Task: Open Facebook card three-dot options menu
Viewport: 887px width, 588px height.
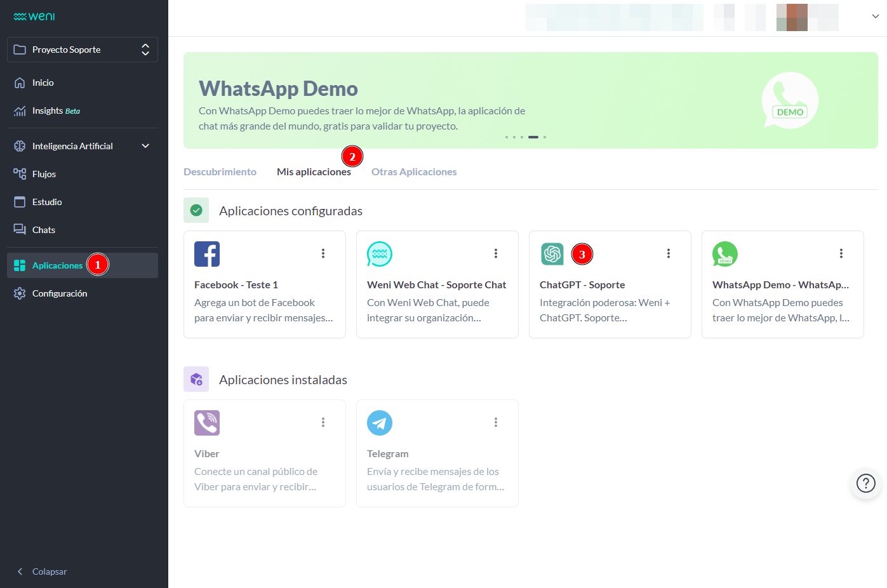Action: [x=323, y=253]
